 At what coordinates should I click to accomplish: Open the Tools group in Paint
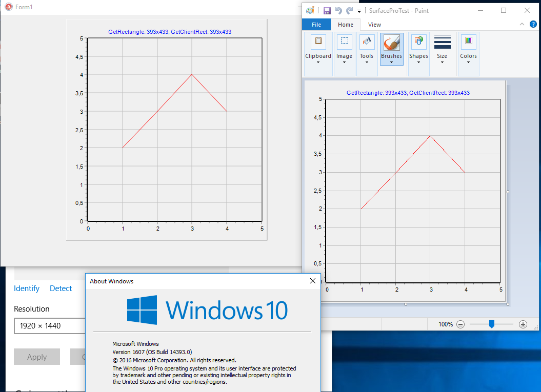tap(367, 54)
